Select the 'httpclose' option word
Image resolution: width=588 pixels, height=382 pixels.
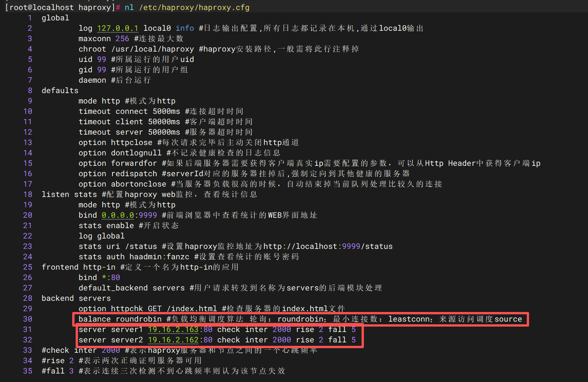pos(132,142)
